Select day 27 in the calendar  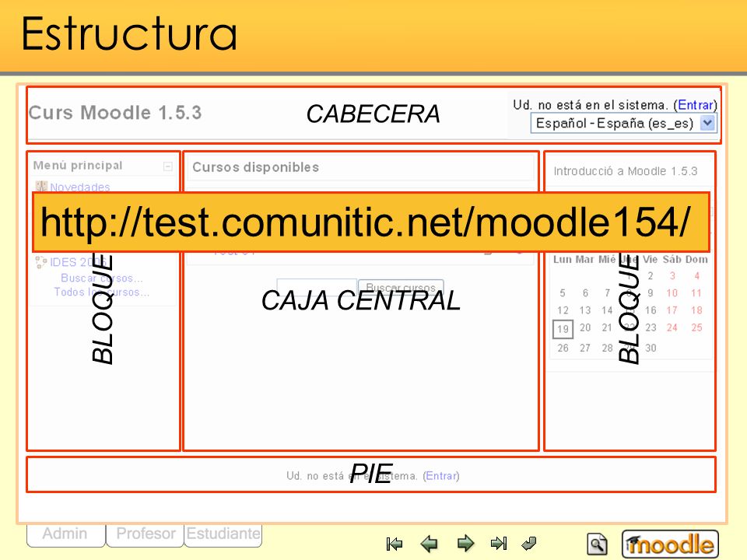[585, 348]
